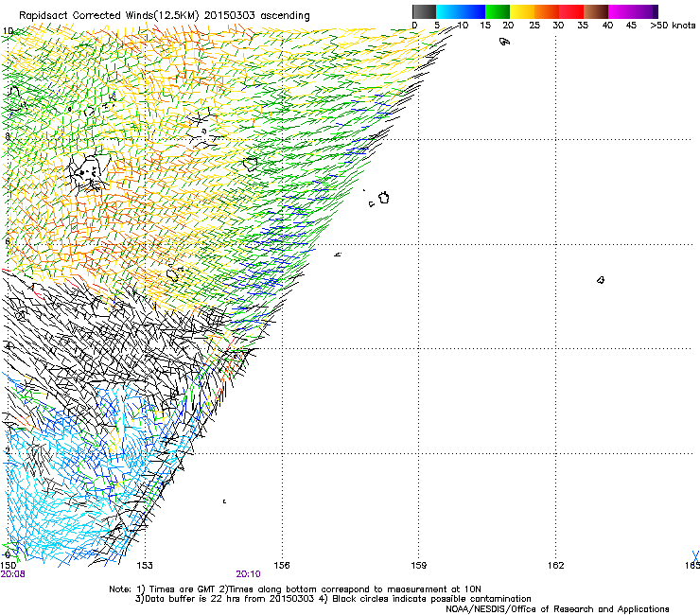Click the gray 0-5 knots color swatch

424,11
